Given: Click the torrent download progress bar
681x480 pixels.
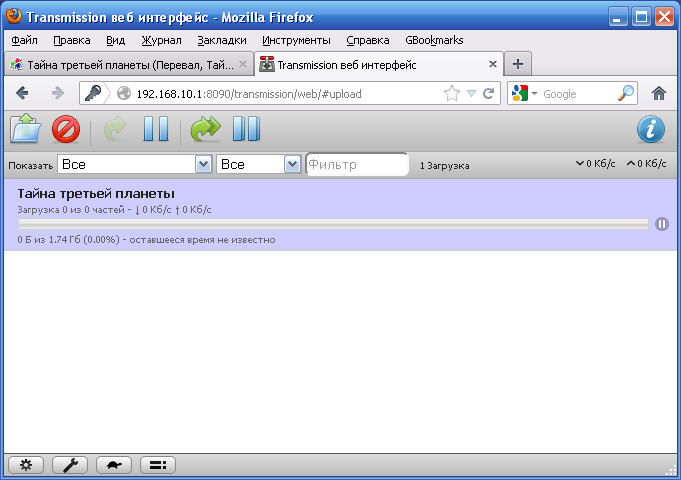Looking at the screenshot, I should (333, 224).
